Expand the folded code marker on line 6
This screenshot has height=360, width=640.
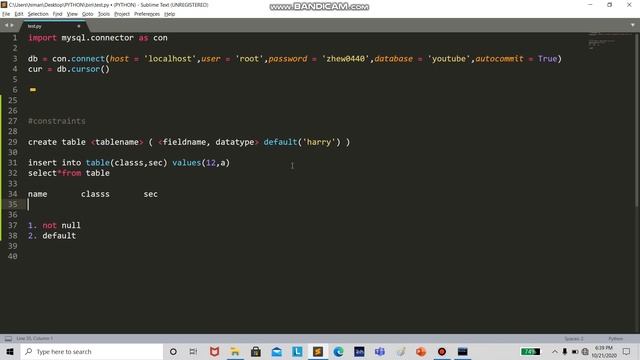[33, 89]
